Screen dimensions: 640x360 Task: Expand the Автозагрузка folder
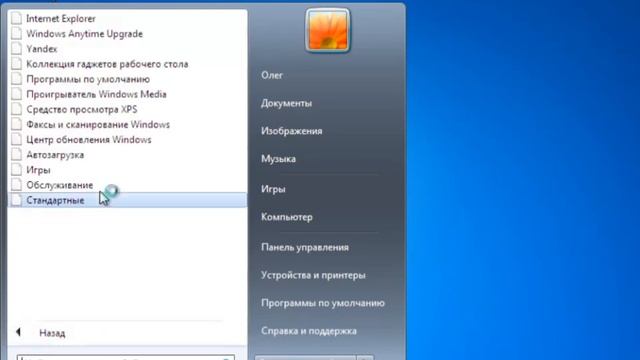(x=55, y=155)
